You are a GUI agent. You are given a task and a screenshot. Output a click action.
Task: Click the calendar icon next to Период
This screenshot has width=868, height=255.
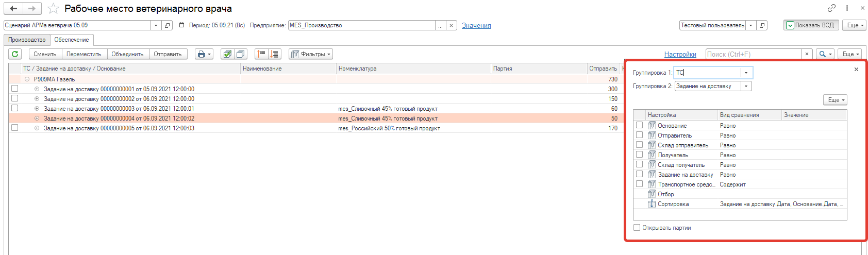(x=181, y=25)
